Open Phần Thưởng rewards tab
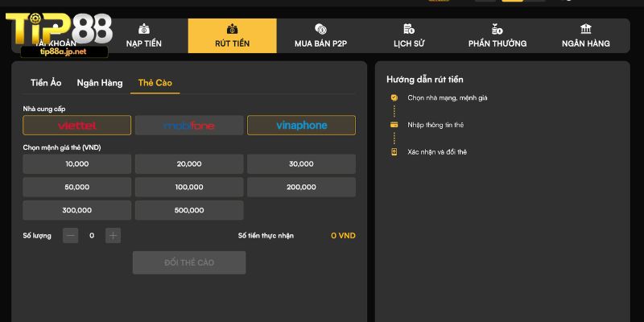644x322 pixels. 497,35
